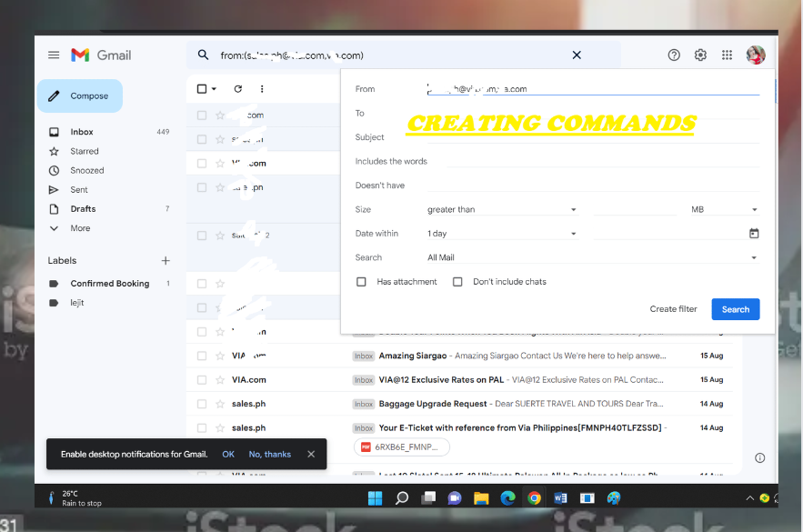Click the search magnifier icon
The height and width of the screenshot is (532, 803).
point(203,55)
